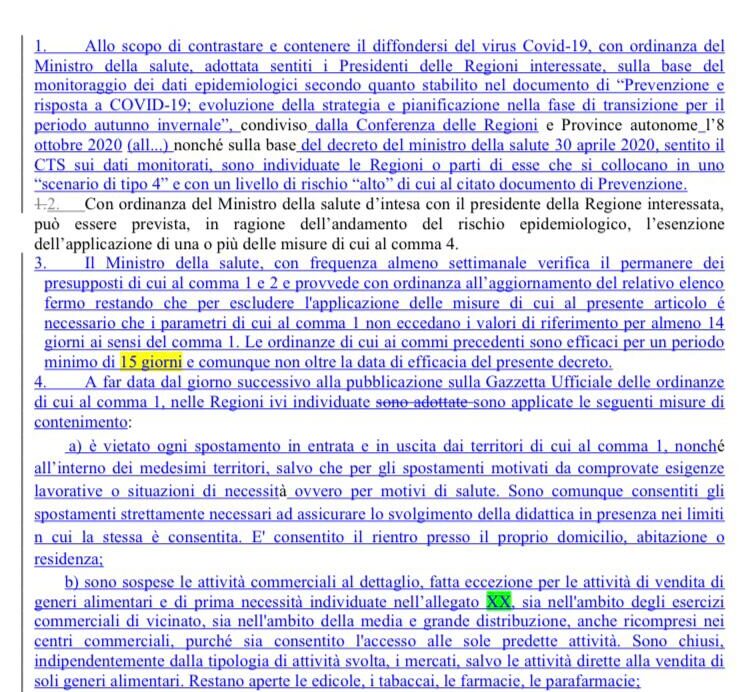Click the yellow highlighted "15 giorni" text

151,362
